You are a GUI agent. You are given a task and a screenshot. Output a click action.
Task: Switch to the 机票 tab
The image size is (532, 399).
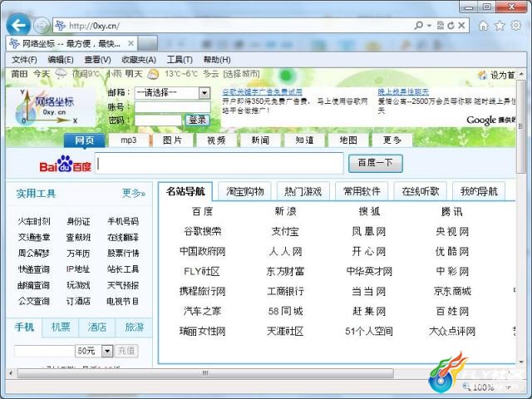point(61,327)
